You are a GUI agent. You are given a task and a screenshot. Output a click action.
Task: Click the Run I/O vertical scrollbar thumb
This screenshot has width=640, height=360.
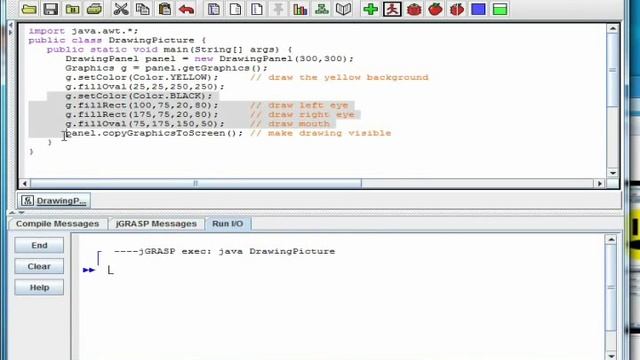coord(611,288)
